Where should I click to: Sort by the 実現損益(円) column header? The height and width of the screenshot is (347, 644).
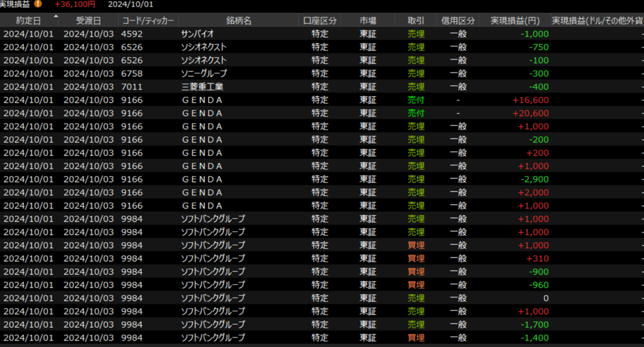(515, 20)
